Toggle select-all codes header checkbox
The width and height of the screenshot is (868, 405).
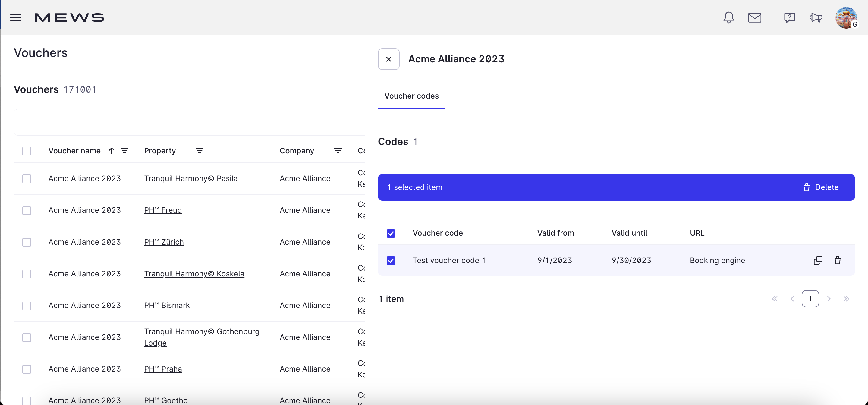[x=391, y=233]
